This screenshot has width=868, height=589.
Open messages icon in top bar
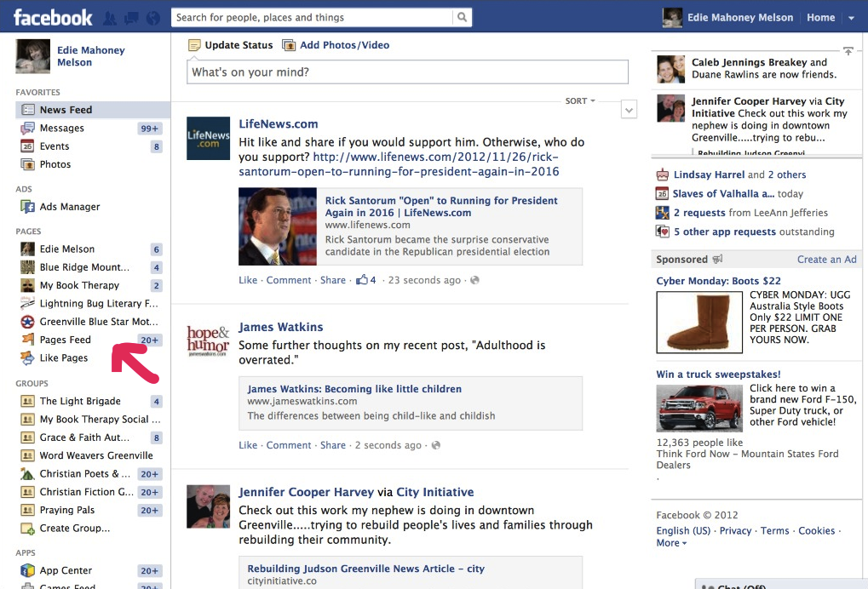(x=132, y=18)
